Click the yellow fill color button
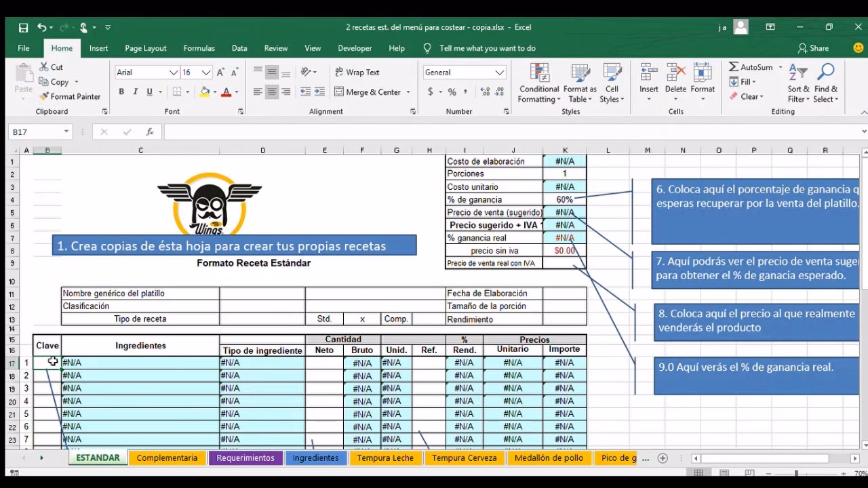The image size is (868, 488). click(x=205, y=92)
